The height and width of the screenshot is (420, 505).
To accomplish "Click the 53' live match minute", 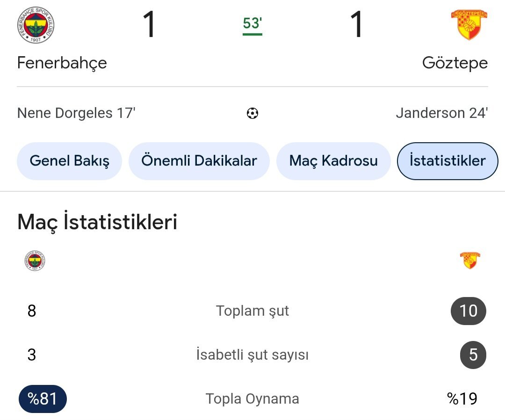I will tap(252, 23).
